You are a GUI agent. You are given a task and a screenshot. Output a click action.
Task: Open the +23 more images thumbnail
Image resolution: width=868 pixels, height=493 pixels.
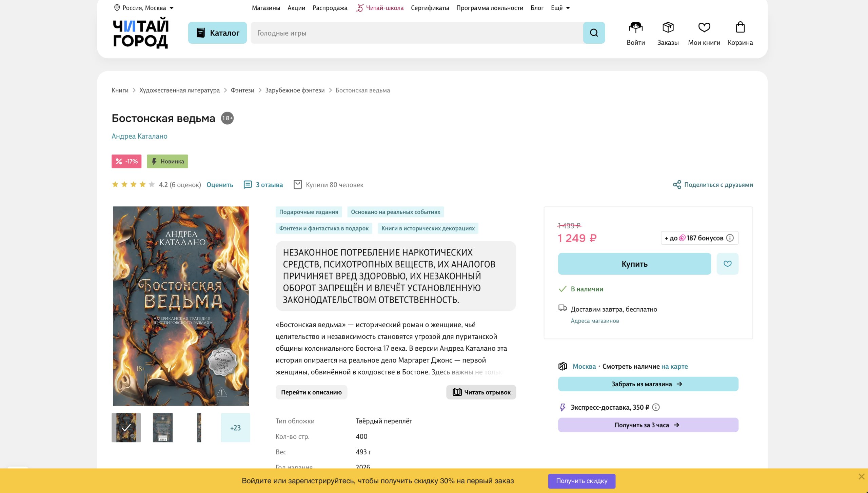(x=235, y=428)
